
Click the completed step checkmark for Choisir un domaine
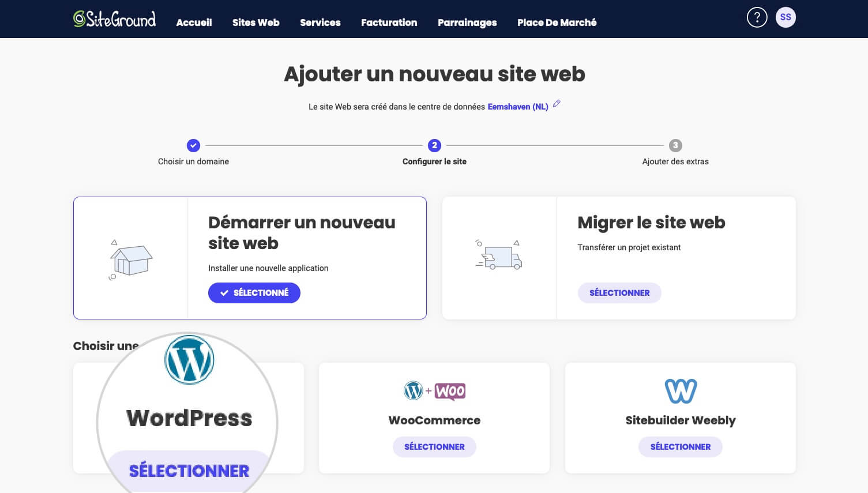tap(193, 145)
